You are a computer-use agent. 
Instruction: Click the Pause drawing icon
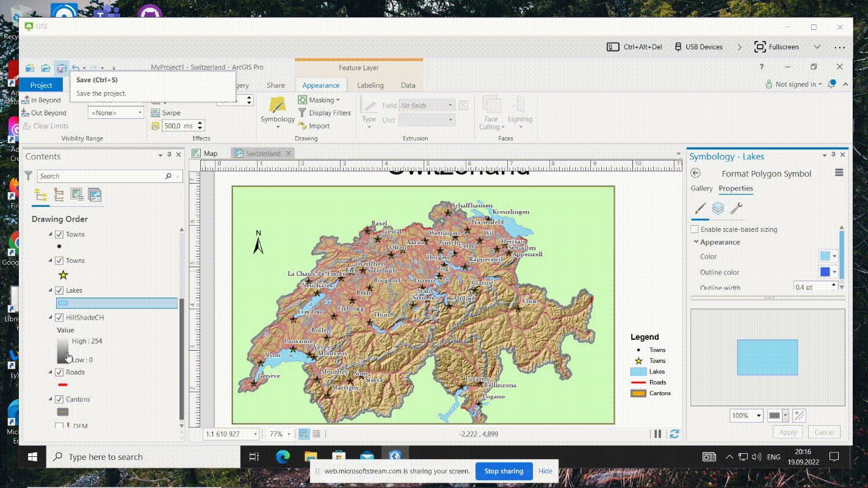pyautogui.click(x=657, y=434)
